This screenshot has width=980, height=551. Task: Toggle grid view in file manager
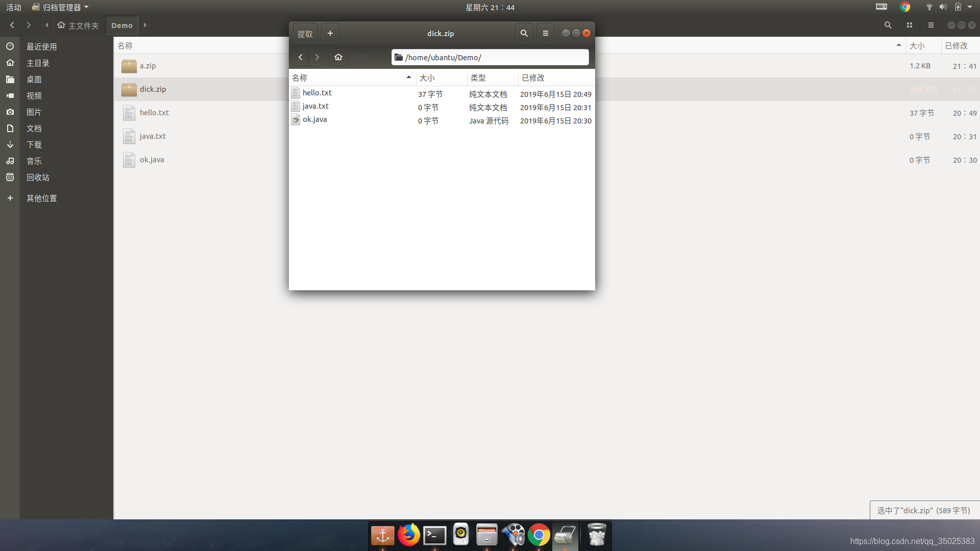(909, 25)
